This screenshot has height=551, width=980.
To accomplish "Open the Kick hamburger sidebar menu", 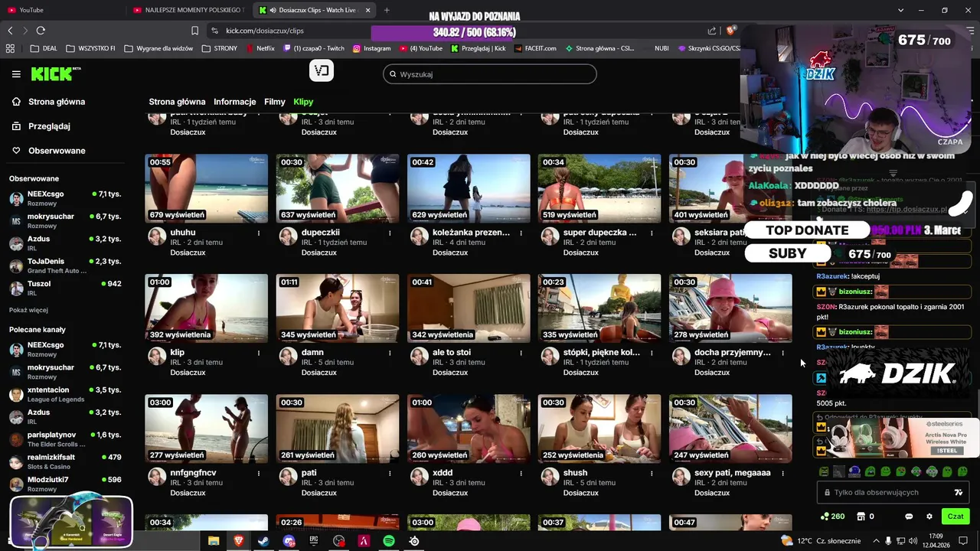I will pos(16,74).
